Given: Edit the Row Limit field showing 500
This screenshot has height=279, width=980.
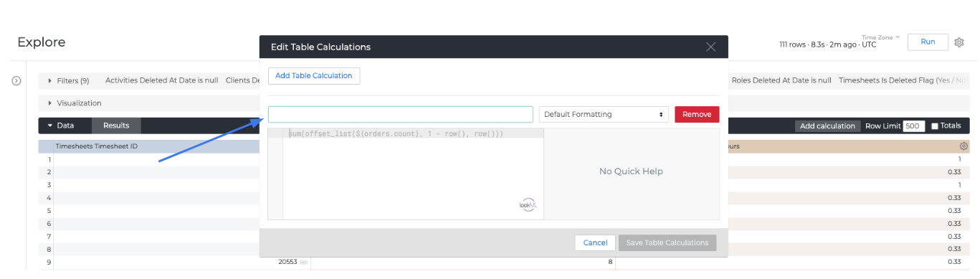Looking at the screenshot, I should pyautogui.click(x=914, y=126).
